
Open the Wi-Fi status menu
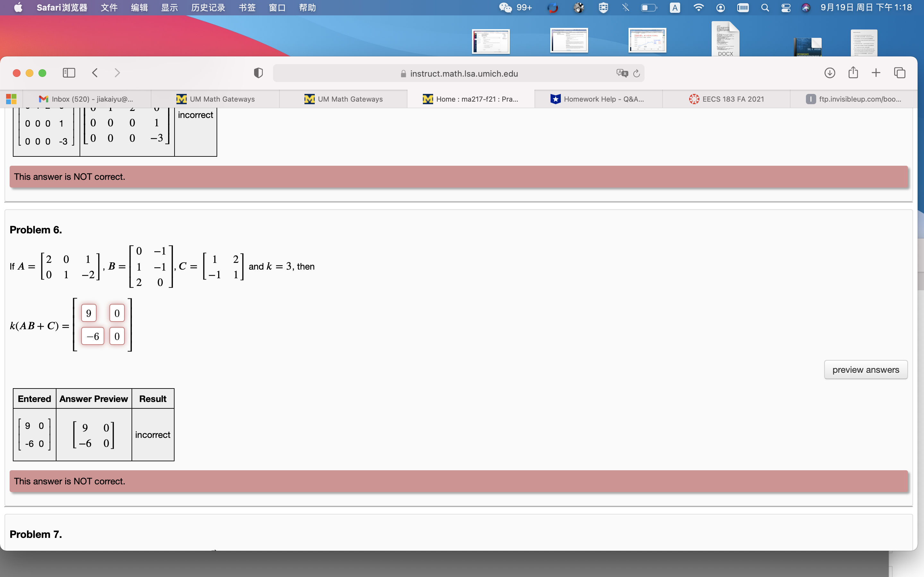698,8
